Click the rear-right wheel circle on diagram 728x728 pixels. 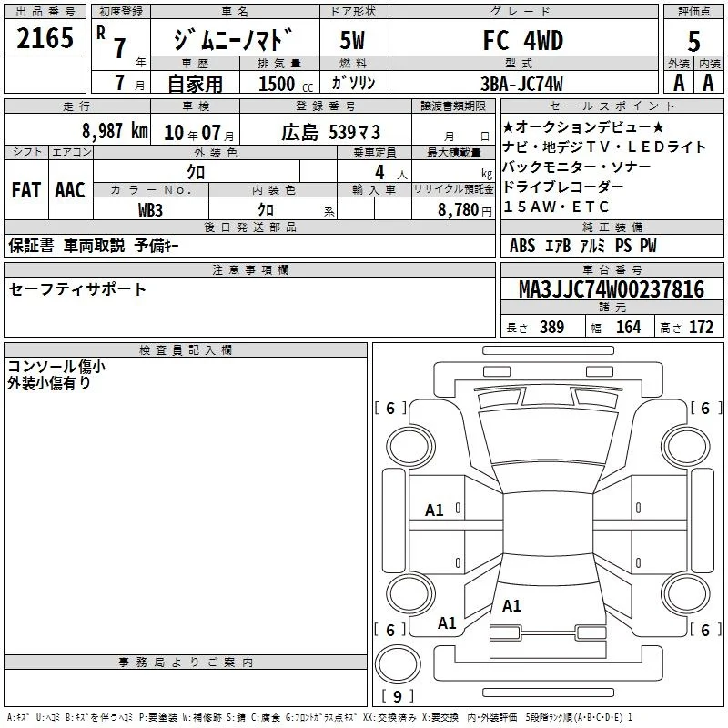click(686, 592)
